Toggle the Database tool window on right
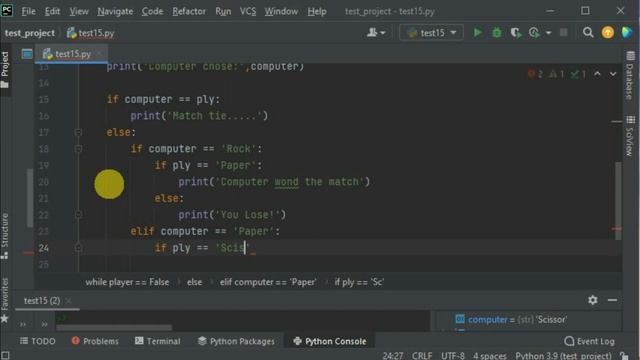This screenshot has height=360, width=640. point(630,76)
